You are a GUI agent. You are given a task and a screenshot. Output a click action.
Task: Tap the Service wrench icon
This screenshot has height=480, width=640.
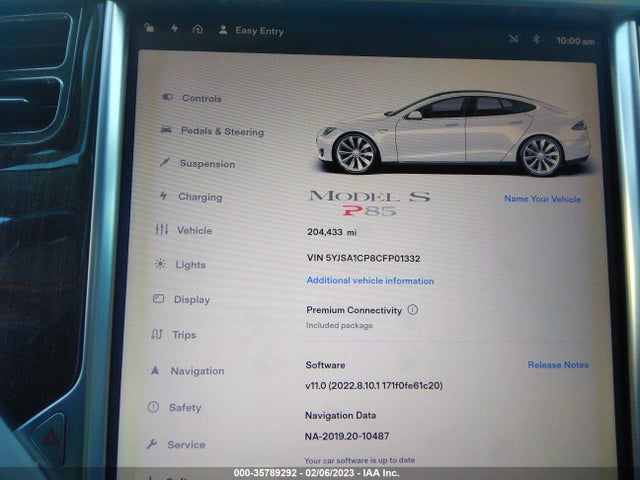[151, 444]
